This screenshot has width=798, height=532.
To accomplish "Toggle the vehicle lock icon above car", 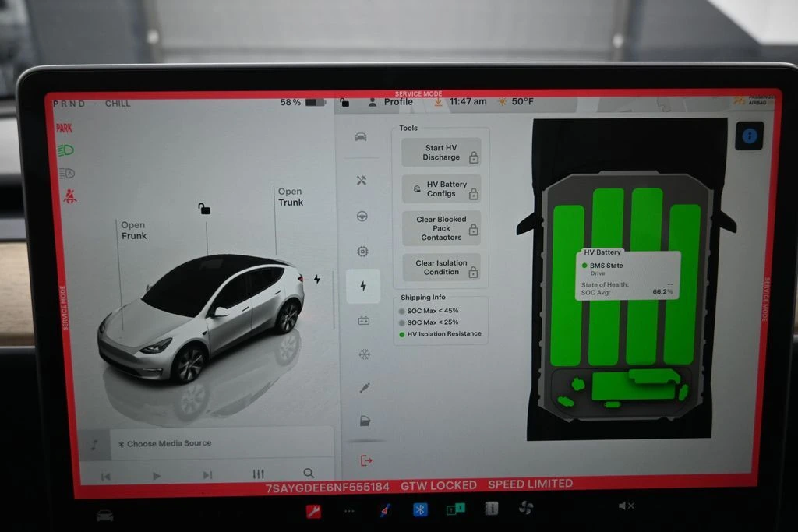I will pyautogui.click(x=204, y=209).
